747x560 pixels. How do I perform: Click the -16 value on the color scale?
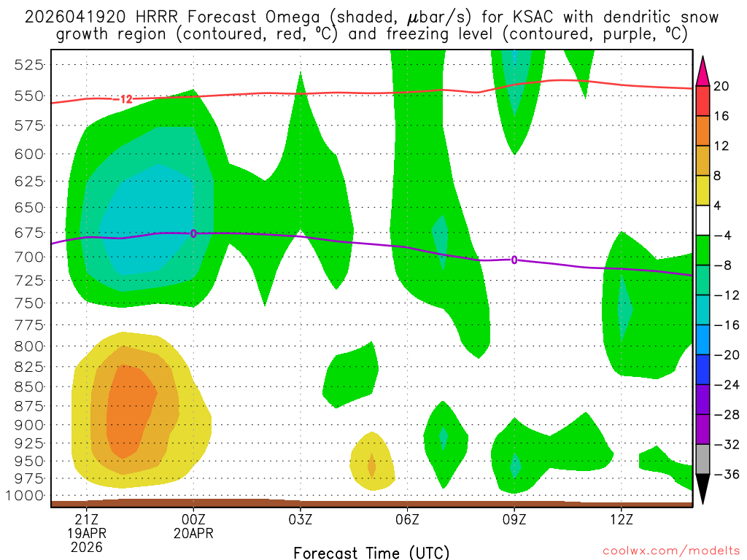click(x=727, y=325)
